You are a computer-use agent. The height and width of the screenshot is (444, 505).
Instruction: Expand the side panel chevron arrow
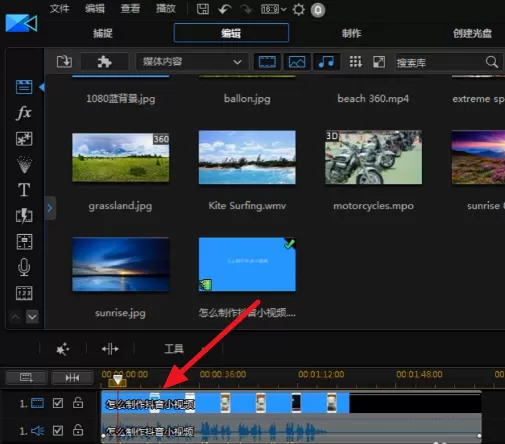coord(50,208)
